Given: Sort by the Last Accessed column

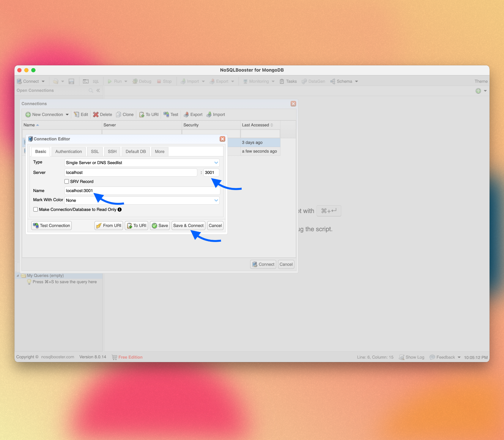Looking at the screenshot, I should coord(260,125).
